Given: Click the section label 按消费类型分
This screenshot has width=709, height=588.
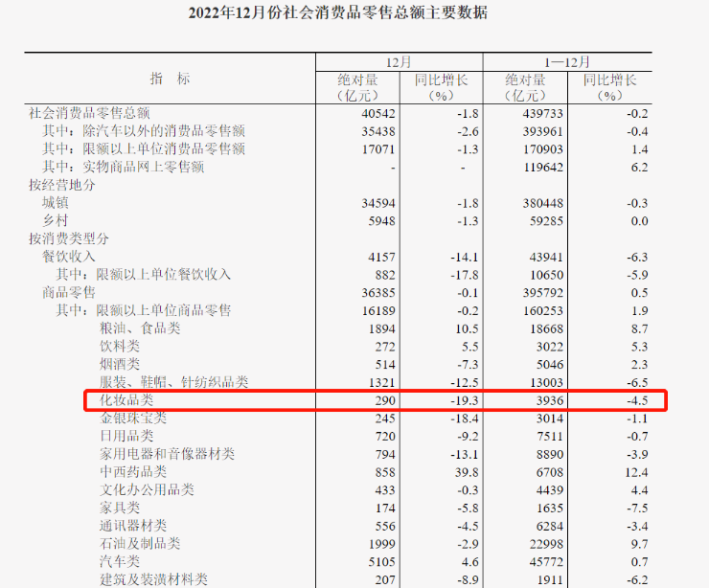Looking at the screenshot, I should [69, 238].
